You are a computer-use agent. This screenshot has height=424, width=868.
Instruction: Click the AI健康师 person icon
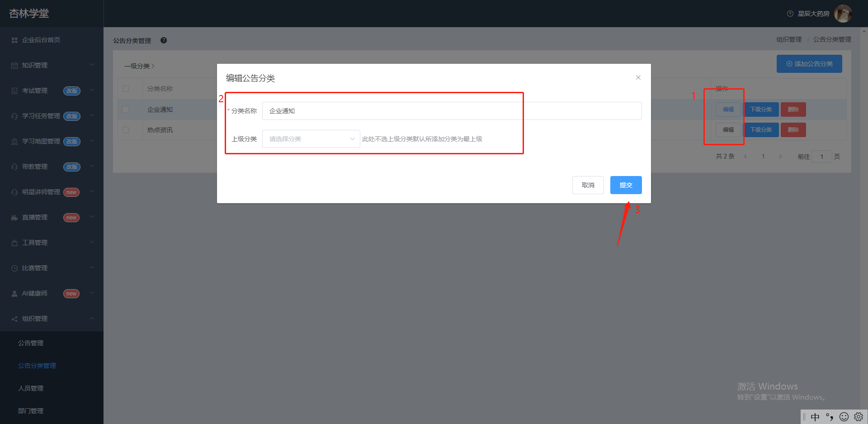pos(14,294)
